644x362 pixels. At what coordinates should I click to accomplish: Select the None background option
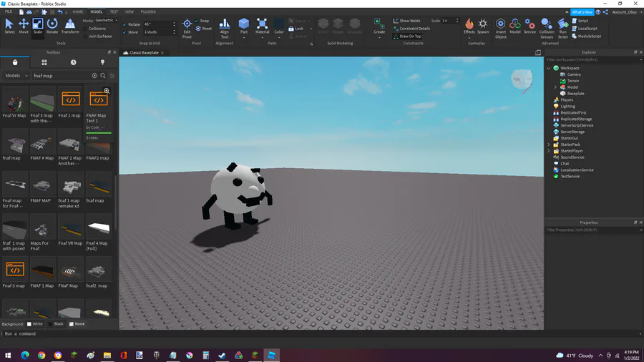coord(72,324)
